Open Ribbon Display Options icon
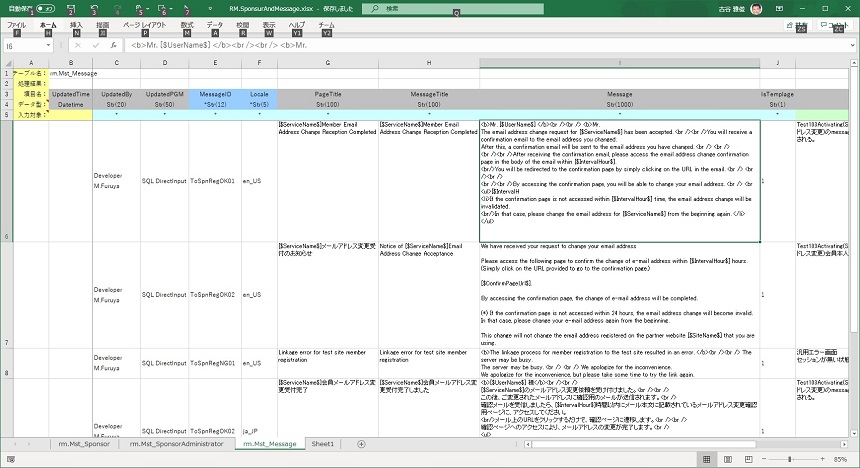Screen dimensions: 860x468 (x=779, y=9)
